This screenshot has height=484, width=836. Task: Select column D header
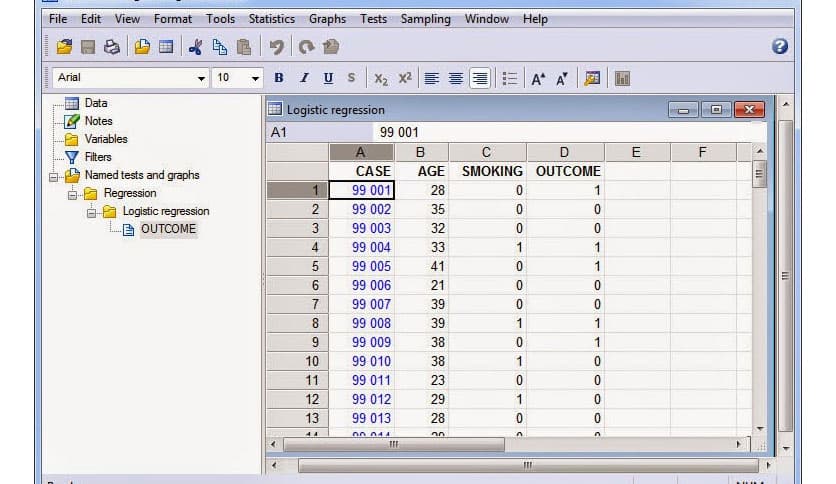click(564, 152)
